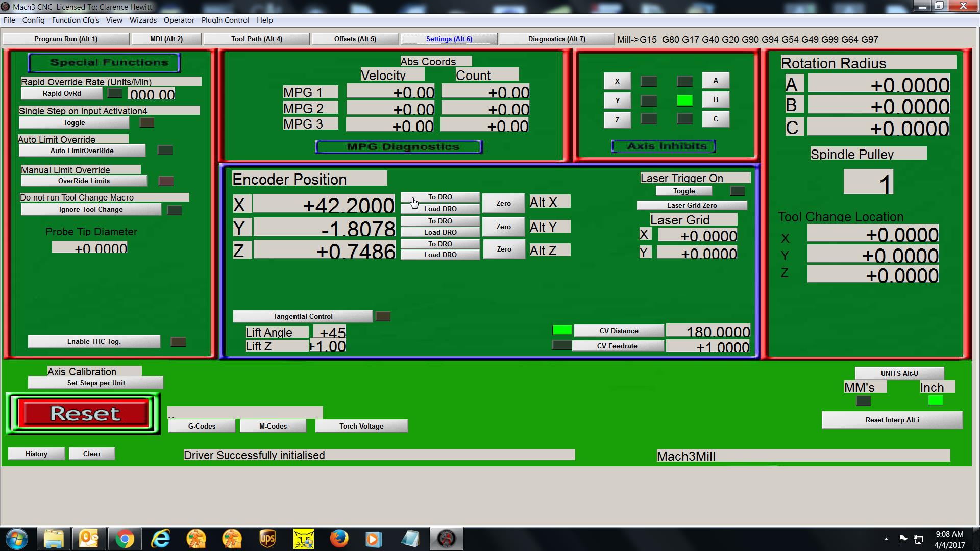The height and width of the screenshot is (551, 980).
Task: Open Google Chrome from the taskbar
Action: click(125, 539)
